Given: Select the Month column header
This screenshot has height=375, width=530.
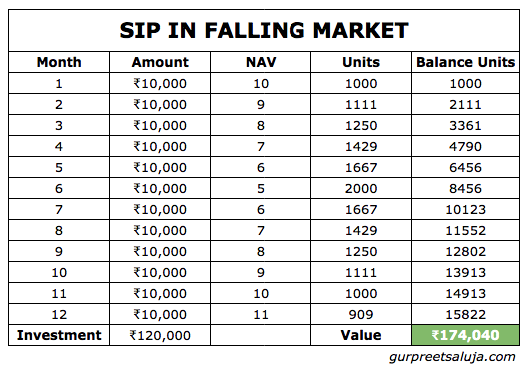Looking at the screenshot, I should point(59,62).
